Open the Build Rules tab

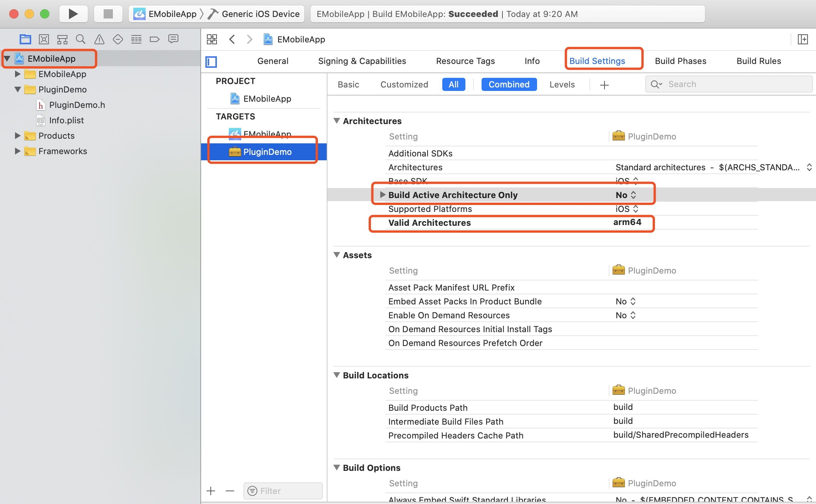click(x=759, y=61)
